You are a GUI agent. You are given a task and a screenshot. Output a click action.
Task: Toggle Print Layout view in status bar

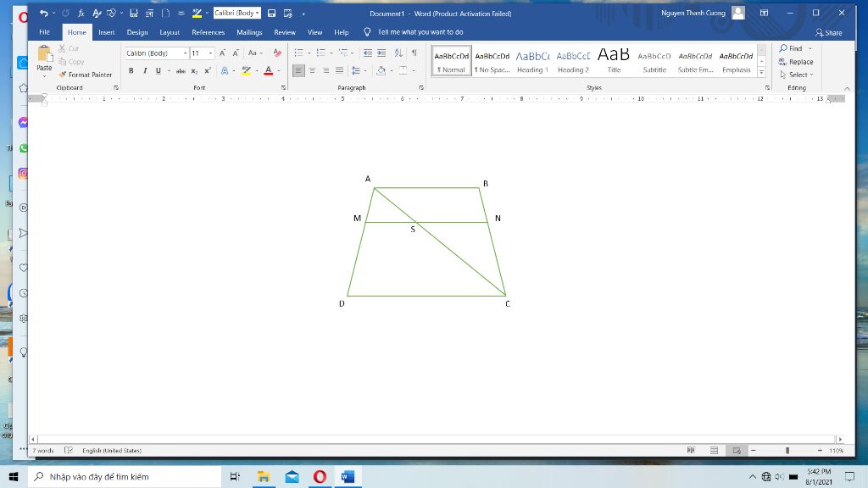pyautogui.click(x=714, y=451)
